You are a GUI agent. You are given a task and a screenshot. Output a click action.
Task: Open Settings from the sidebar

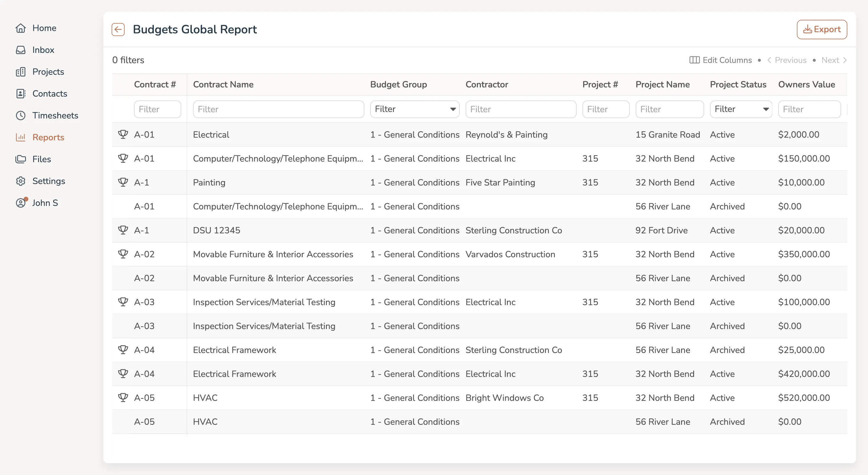coord(21,181)
